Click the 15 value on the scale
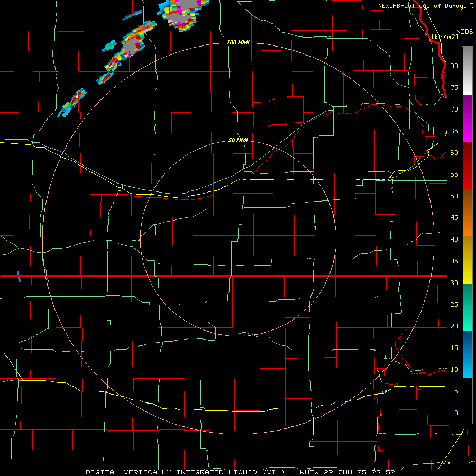 point(454,347)
